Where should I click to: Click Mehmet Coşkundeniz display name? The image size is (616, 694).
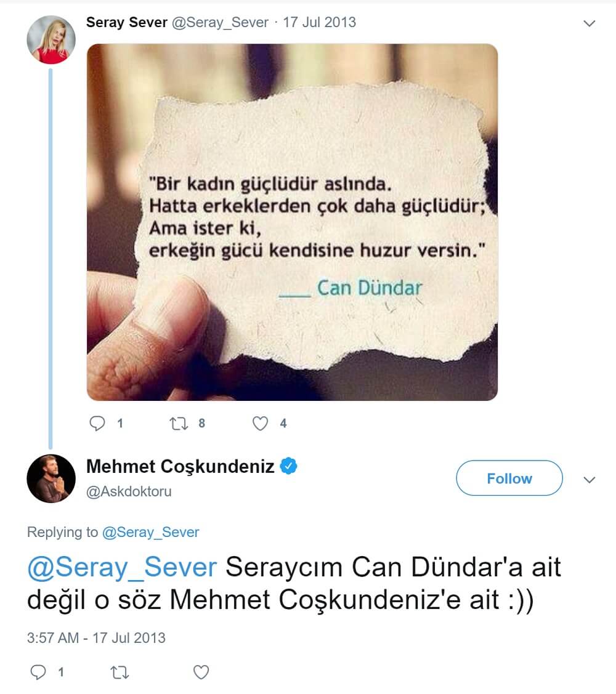pyautogui.click(x=180, y=467)
